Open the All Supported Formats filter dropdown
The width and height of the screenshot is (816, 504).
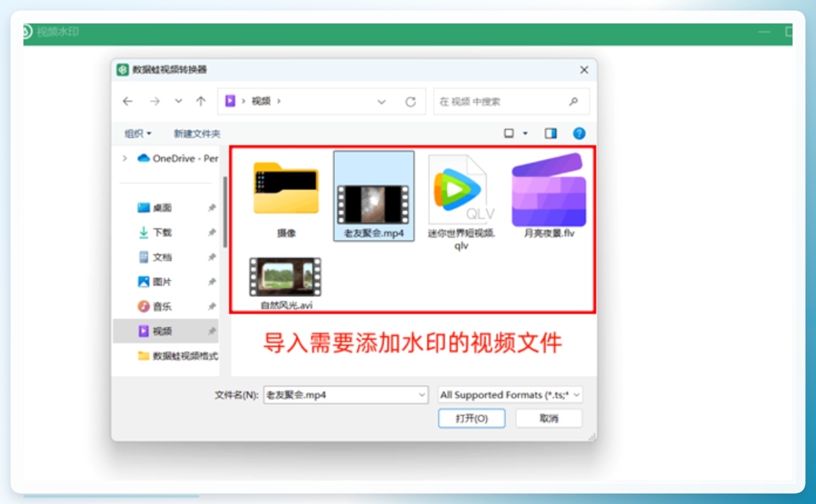click(510, 395)
